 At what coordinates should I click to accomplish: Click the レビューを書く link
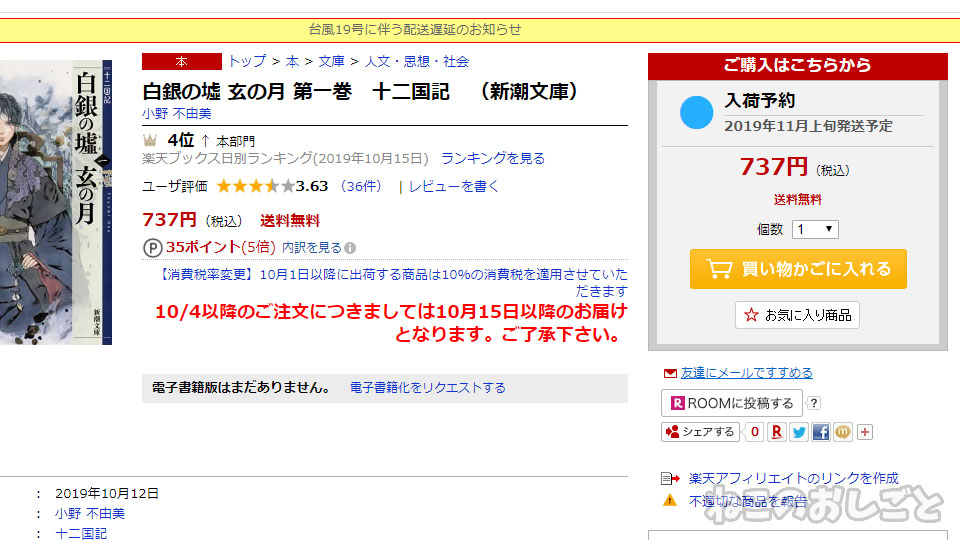tap(454, 186)
